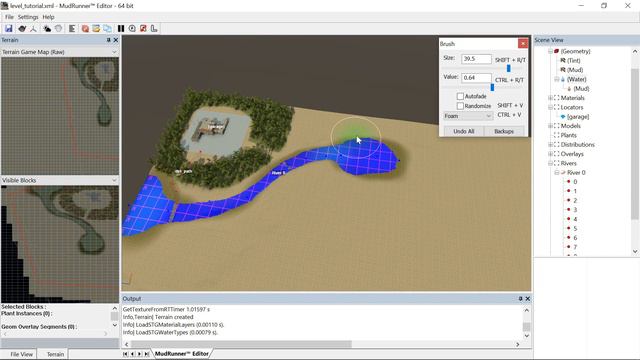The width and height of the screenshot is (640, 360).
Task: Collapse the River 0 tree node
Action: pos(557,173)
